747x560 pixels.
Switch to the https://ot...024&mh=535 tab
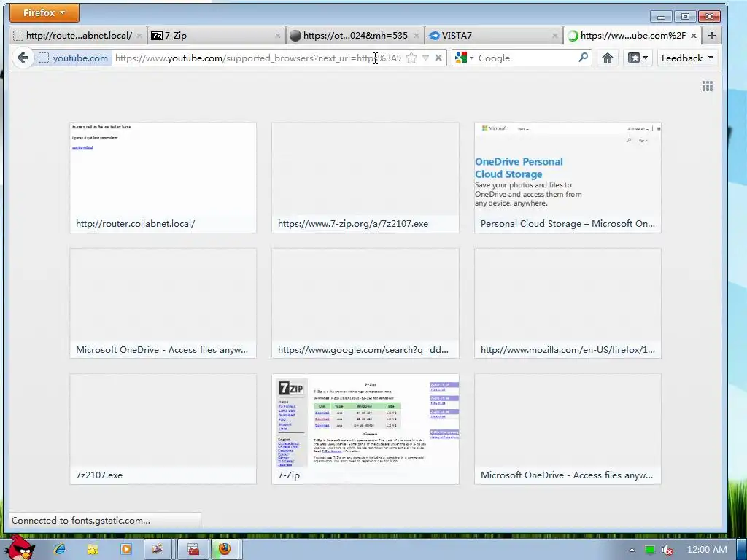click(355, 35)
